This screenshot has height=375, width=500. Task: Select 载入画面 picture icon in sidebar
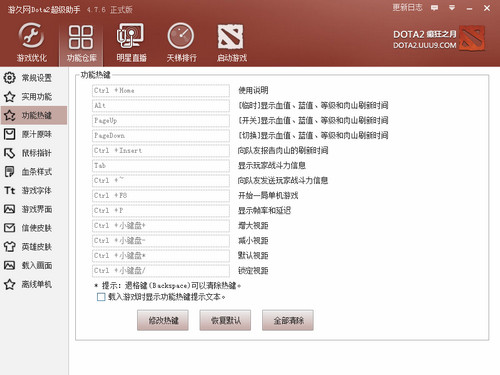click(9, 265)
